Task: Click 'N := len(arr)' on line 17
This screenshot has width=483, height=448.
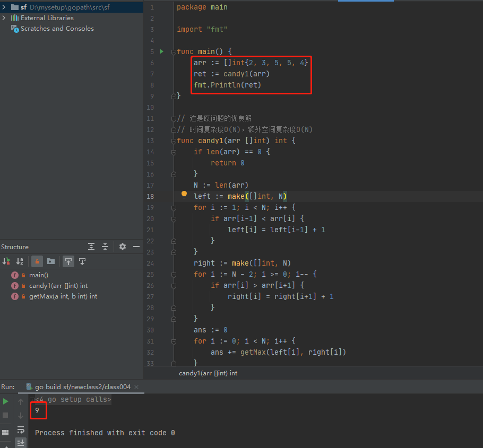Action: click(221, 185)
